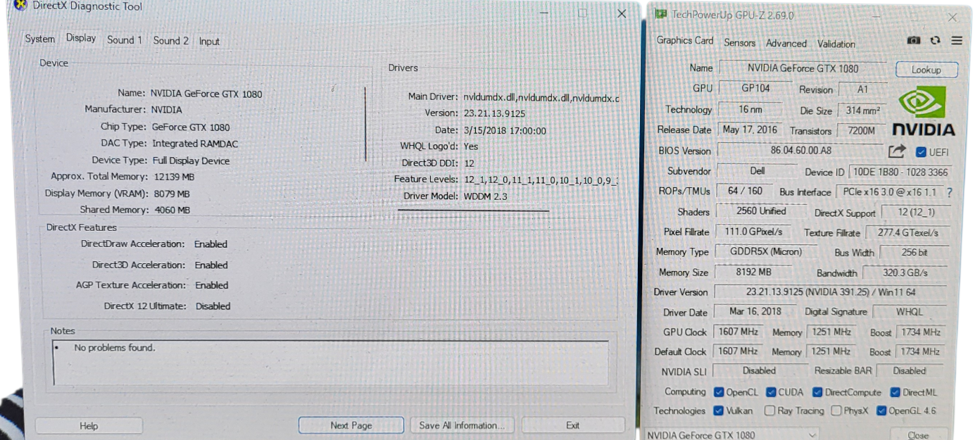Click the Exit button in DirectX tool
The width and height of the screenshot is (980, 440).
coord(573,425)
